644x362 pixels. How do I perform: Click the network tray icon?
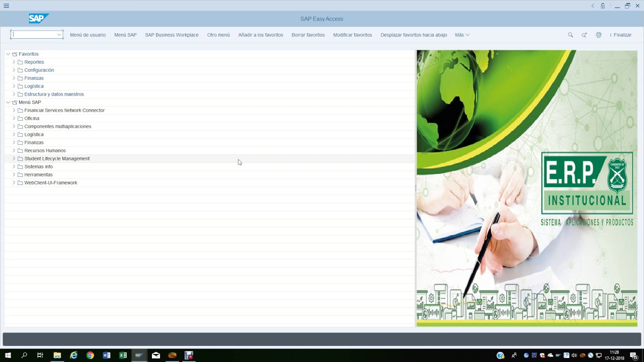click(599, 355)
